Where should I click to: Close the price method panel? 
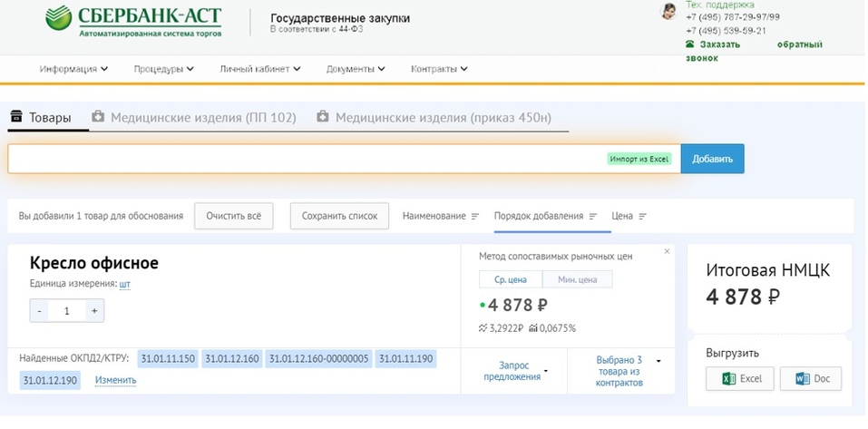(667, 251)
